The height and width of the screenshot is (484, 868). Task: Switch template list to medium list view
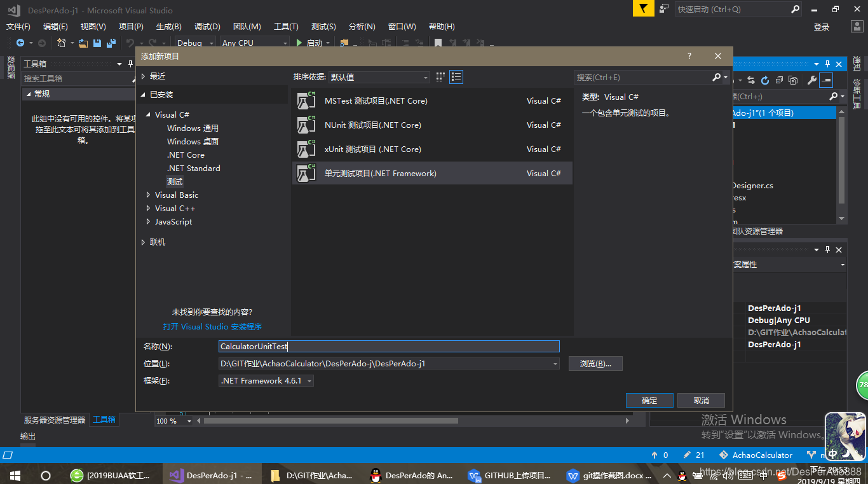(456, 77)
